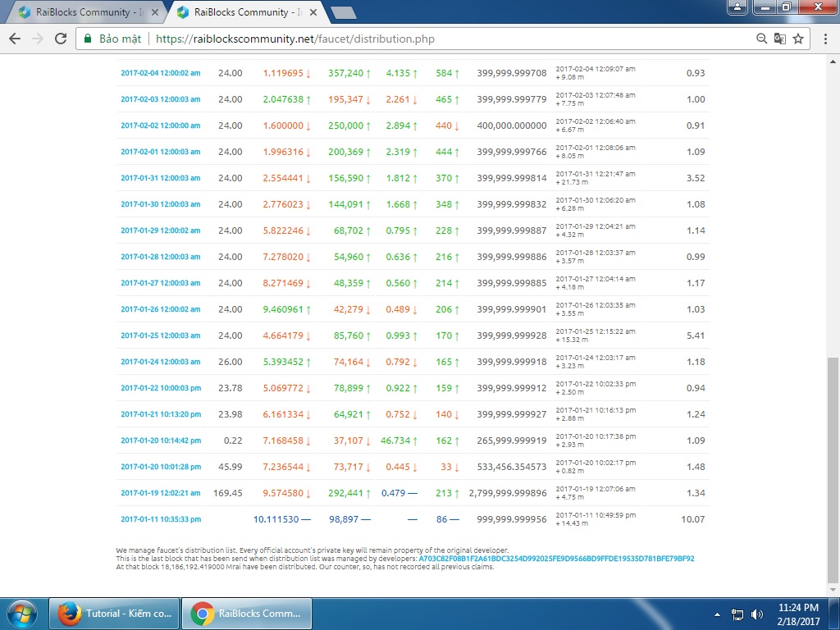This screenshot has width=840, height=630.
Task: Open the 2017-02-04 12:00:02 am distribution link
Action: [160, 73]
